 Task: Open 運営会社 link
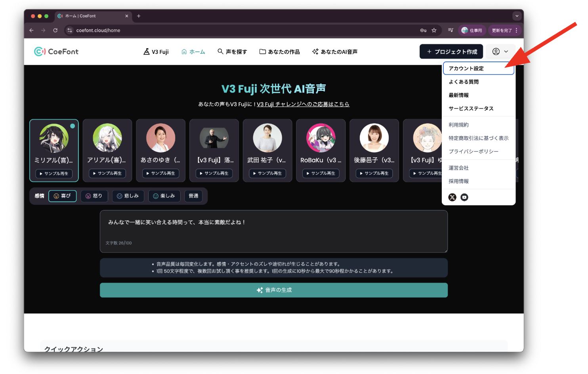pyautogui.click(x=458, y=168)
